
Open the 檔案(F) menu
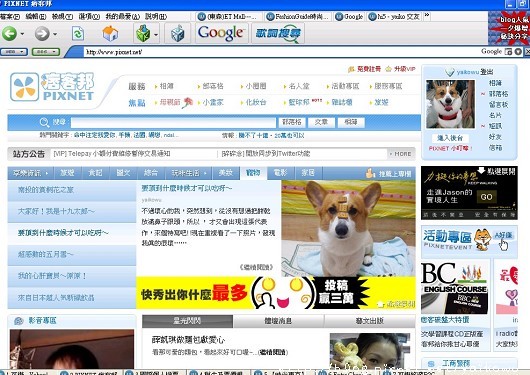pyautogui.click(x=9, y=16)
